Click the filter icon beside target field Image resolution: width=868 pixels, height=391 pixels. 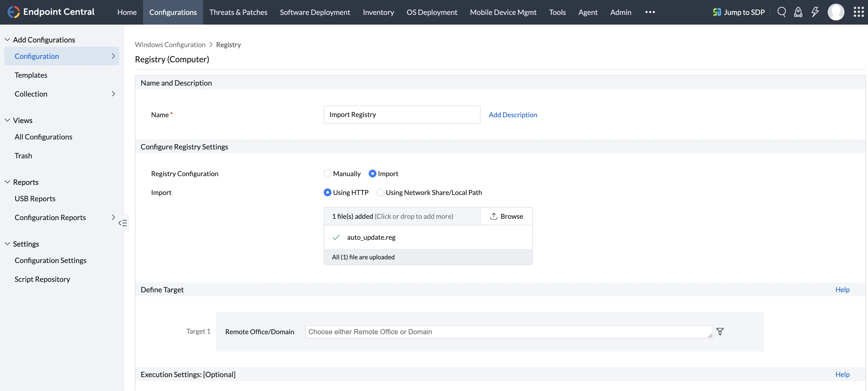click(720, 332)
